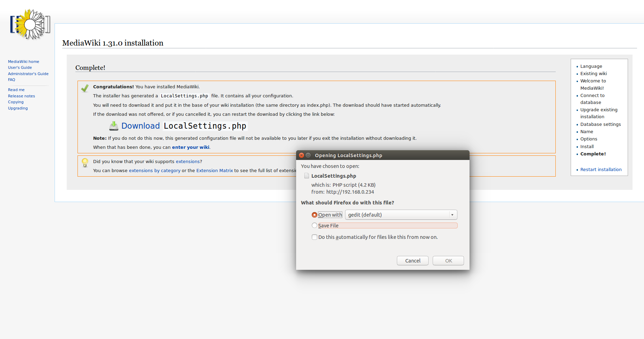The image size is (644, 339).
Task: Select the Open with radio button
Action: click(x=315, y=215)
